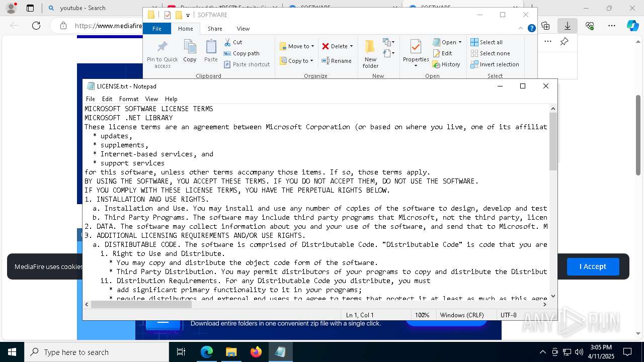The image size is (644, 362).
Task: Click Edit in the Open group
Action: pyautogui.click(x=442, y=53)
